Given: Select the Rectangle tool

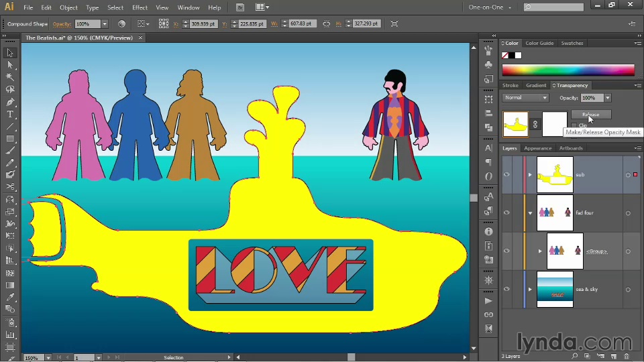Looking at the screenshot, I should coord(10,139).
